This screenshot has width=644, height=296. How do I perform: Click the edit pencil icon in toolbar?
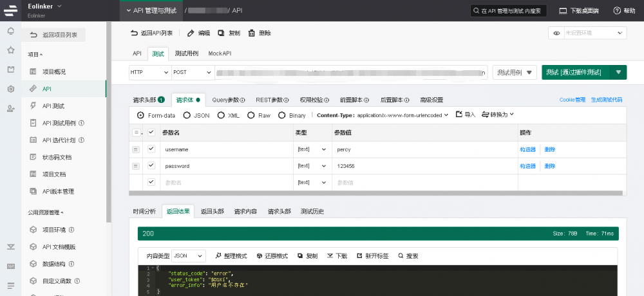(191, 33)
